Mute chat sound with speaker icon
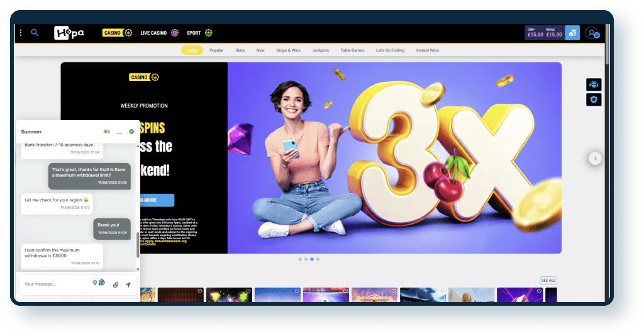 coord(106,132)
